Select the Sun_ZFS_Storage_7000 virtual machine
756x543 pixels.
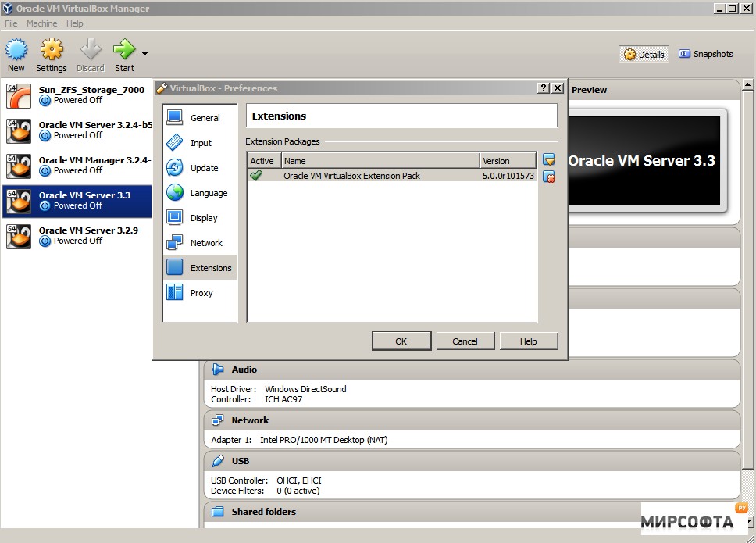(x=77, y=95)
